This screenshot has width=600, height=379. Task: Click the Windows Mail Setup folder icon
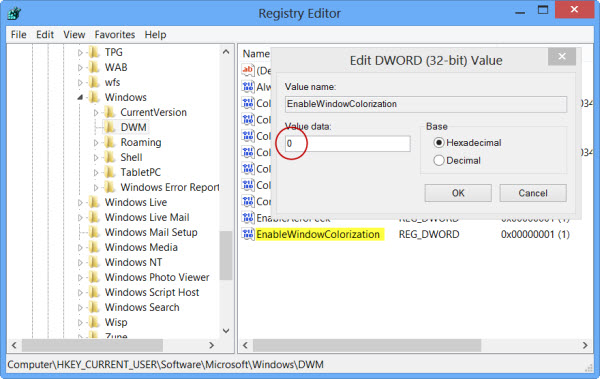tap(94, 232)
